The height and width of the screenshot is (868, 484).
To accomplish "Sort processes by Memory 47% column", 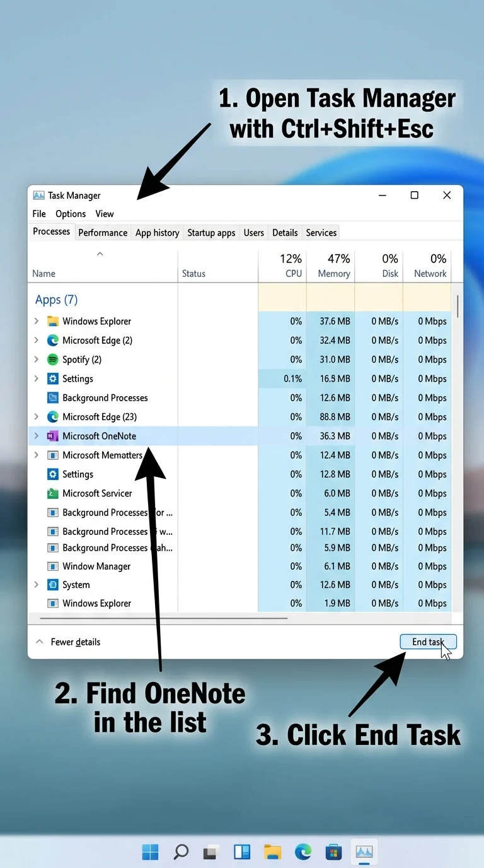I will coord(331,266).
